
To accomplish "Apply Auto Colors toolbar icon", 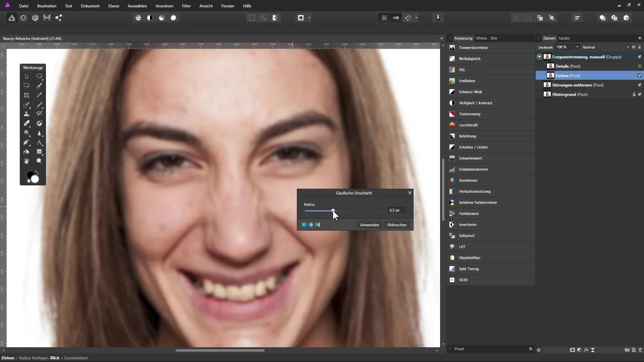I will (162, 18).
